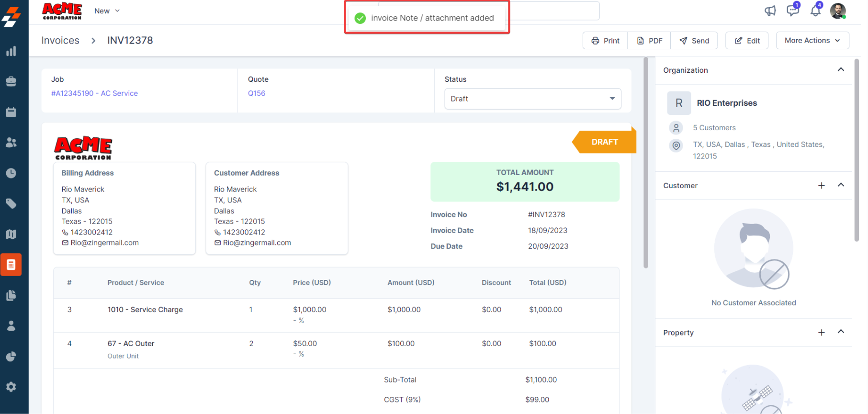The width and height of the screenshot is (868, 414).
Task: Go back to Invoices breadcrumb
Action: [x=60, y=41]
